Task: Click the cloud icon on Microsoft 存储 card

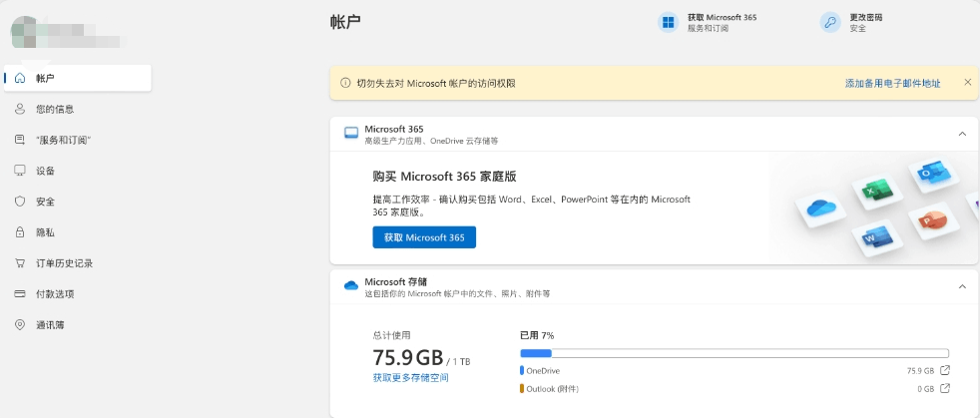Action: click(x=351, y=285)
